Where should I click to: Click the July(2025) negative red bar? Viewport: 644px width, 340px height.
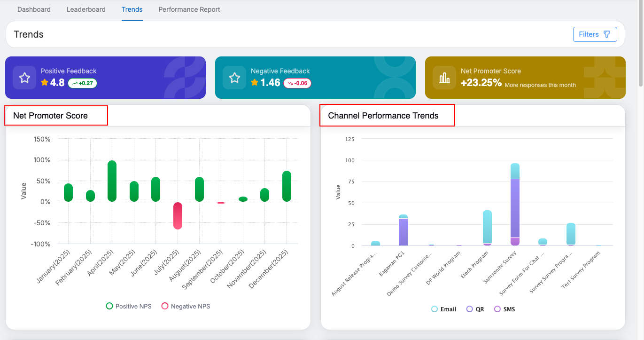coord(178,215)
